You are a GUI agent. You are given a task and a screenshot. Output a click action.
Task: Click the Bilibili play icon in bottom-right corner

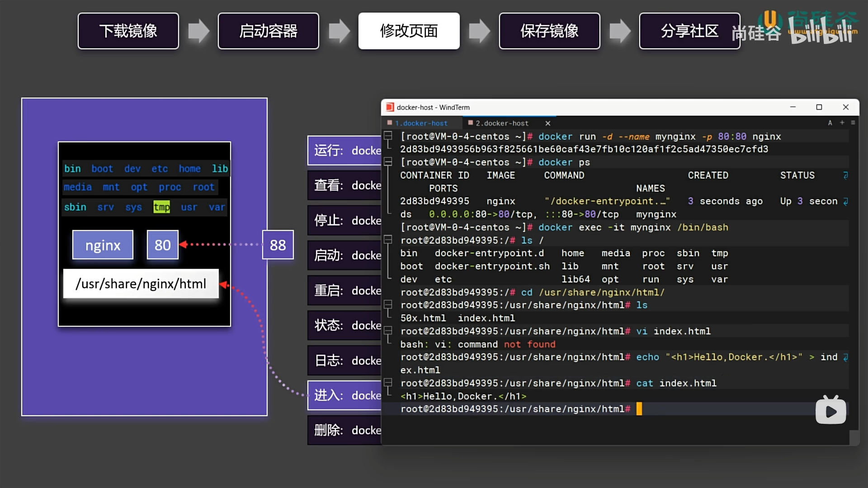tap(830, 410)
